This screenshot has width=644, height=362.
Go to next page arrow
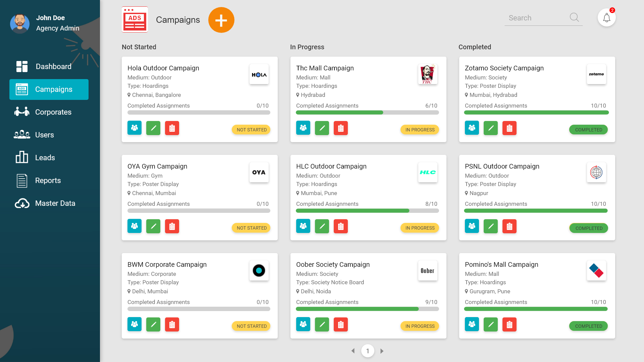(382, 351)
